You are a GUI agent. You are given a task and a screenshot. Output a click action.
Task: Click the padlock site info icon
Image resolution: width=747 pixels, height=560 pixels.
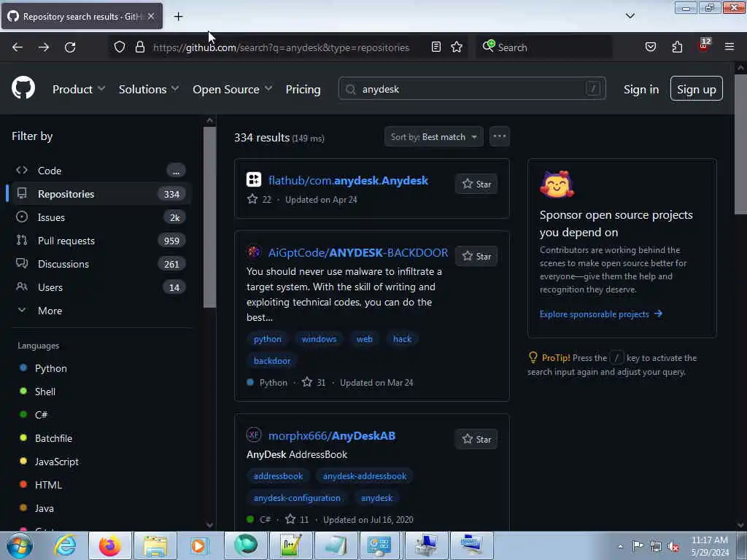pyautogui.click(x=139, y=47)
